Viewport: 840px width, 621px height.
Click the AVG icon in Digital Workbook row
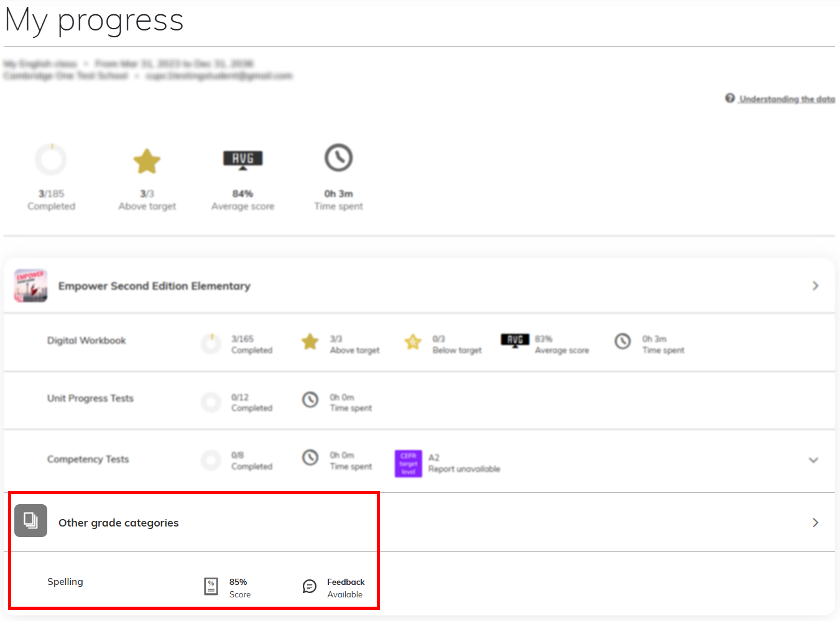[515, 341]
